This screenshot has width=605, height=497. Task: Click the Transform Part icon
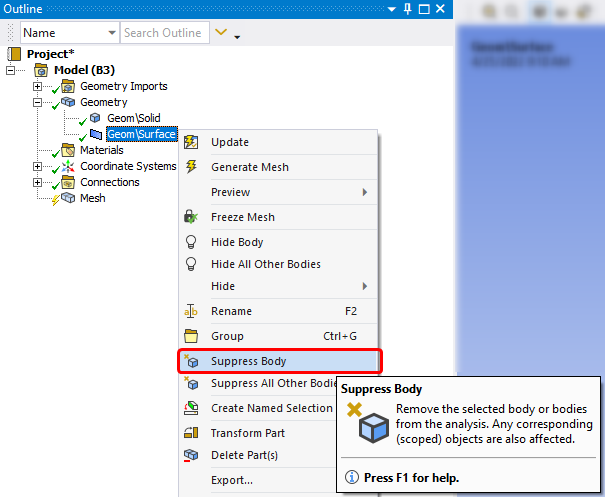191,433
